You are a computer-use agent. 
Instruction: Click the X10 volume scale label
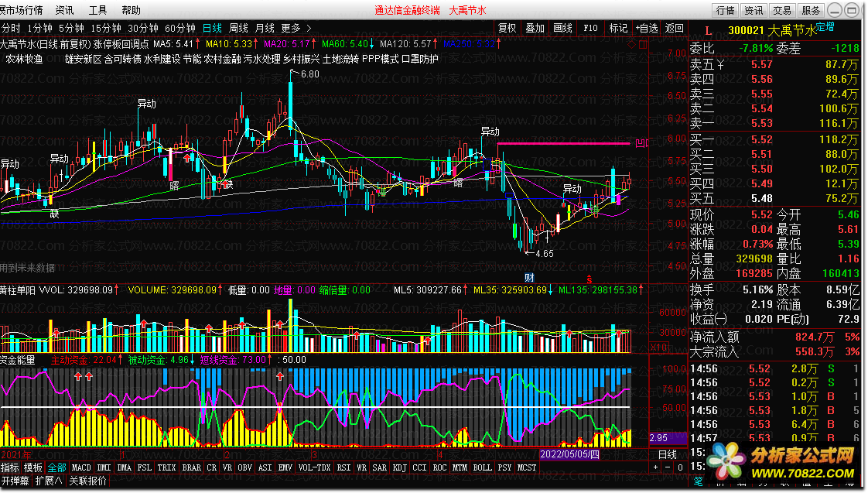tap(658, 347)
